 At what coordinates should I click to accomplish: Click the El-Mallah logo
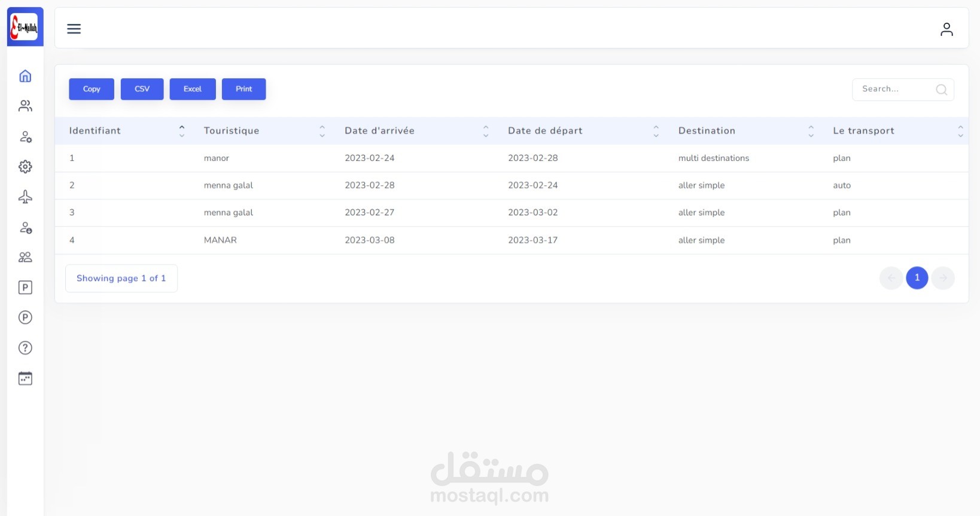click(25, 27)
